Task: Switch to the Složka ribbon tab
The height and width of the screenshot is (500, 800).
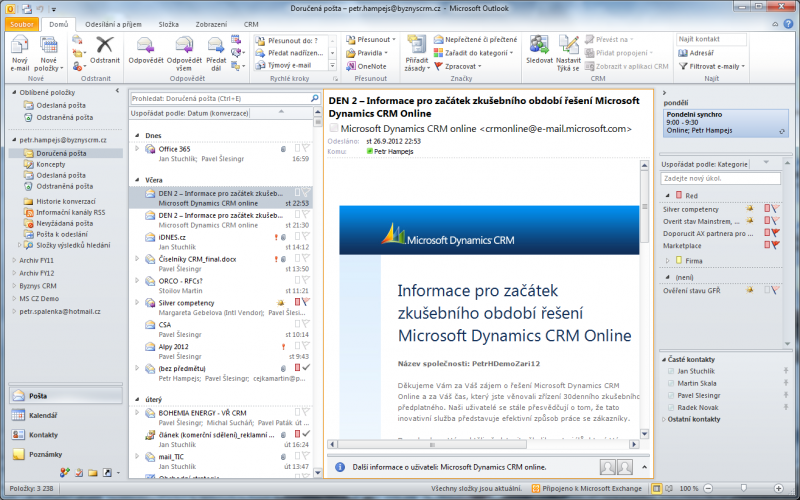Action: click(168, 24)
